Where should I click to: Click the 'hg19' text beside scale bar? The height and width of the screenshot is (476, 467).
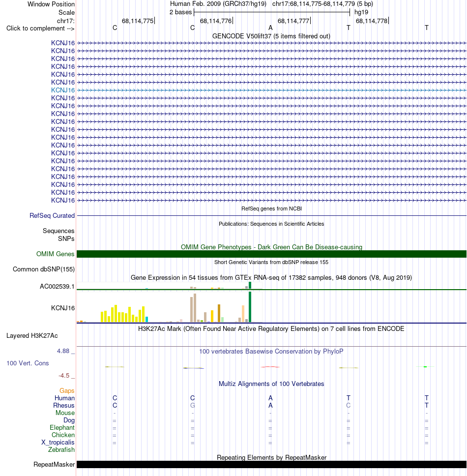coord(361,12)
